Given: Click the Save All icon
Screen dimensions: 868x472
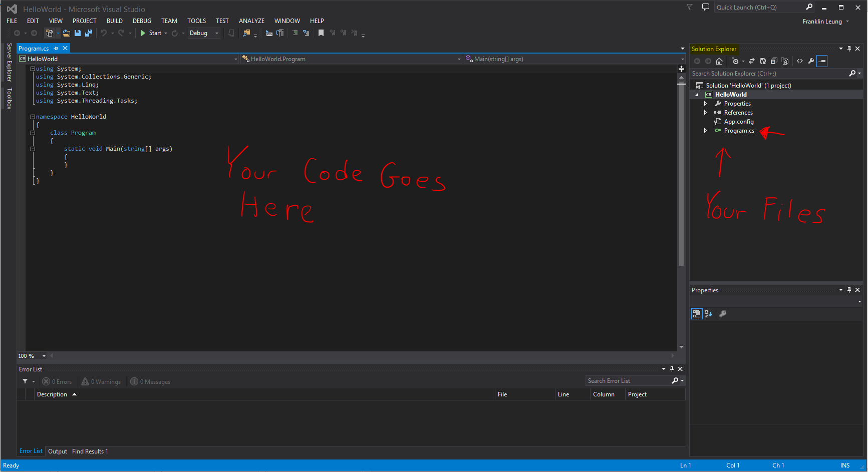Looking at the screenshot, I should pyautogui.click(x=89, y=33).
